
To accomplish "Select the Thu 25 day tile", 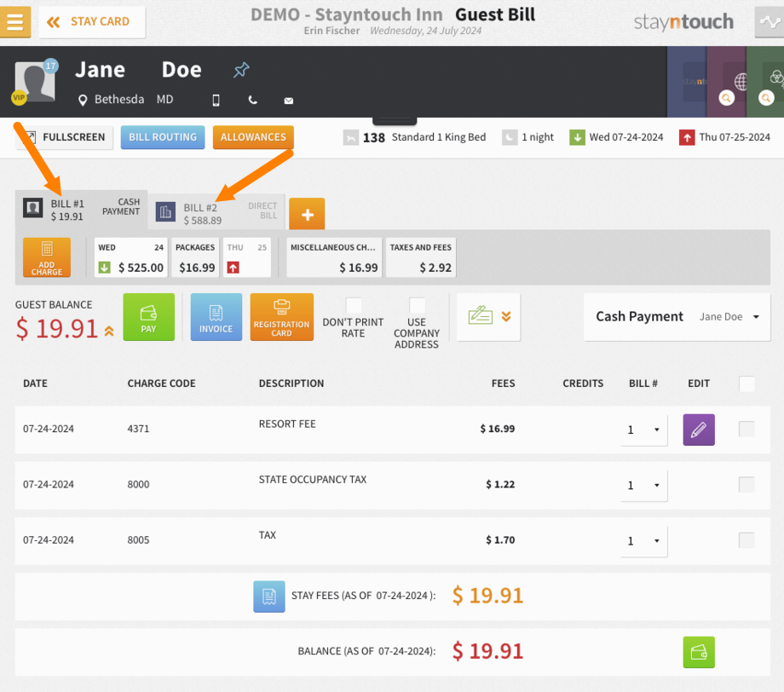I will click(247, 257).
